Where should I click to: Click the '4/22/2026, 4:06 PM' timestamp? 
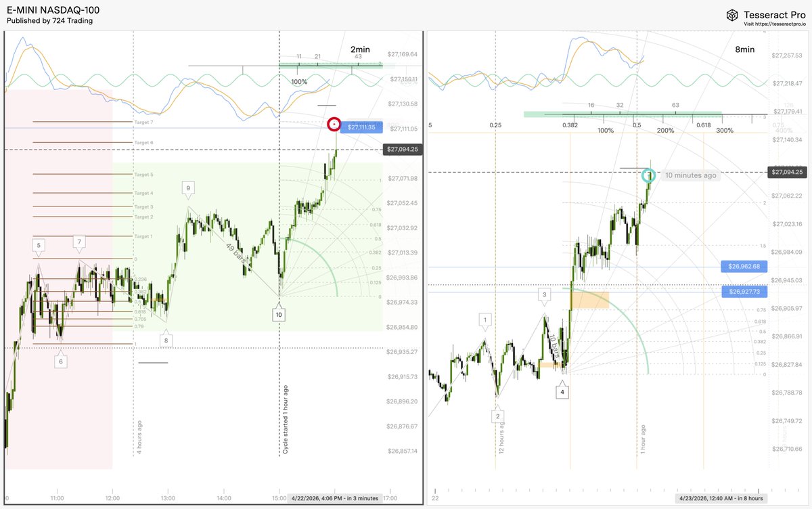coord(334,497)
